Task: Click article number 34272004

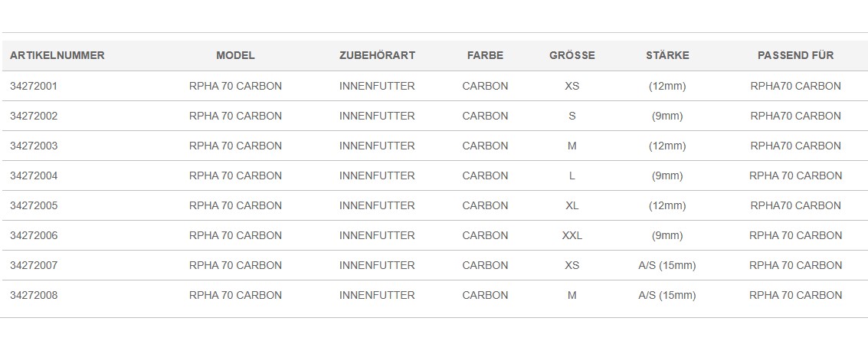Action: [x=34, y=175]
